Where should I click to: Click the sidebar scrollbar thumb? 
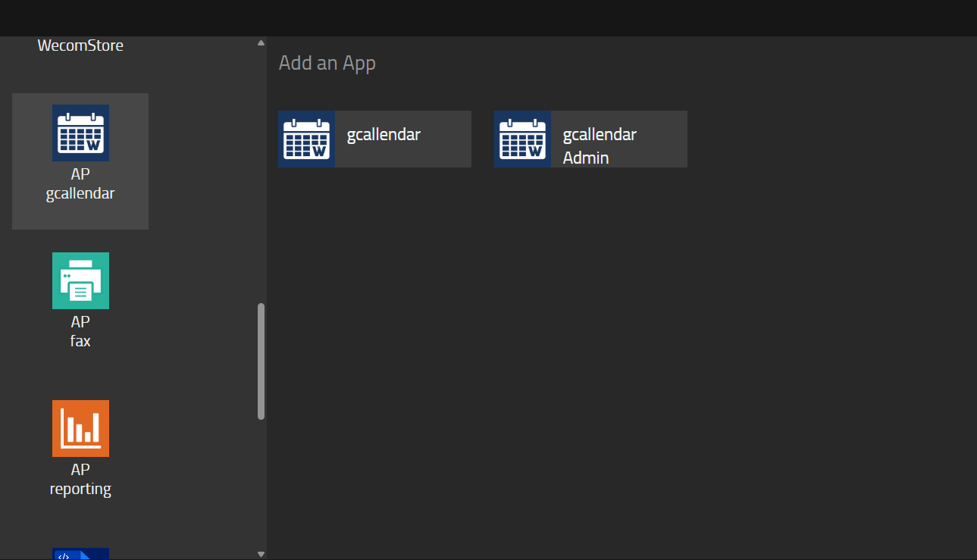(x=261, y=361)
